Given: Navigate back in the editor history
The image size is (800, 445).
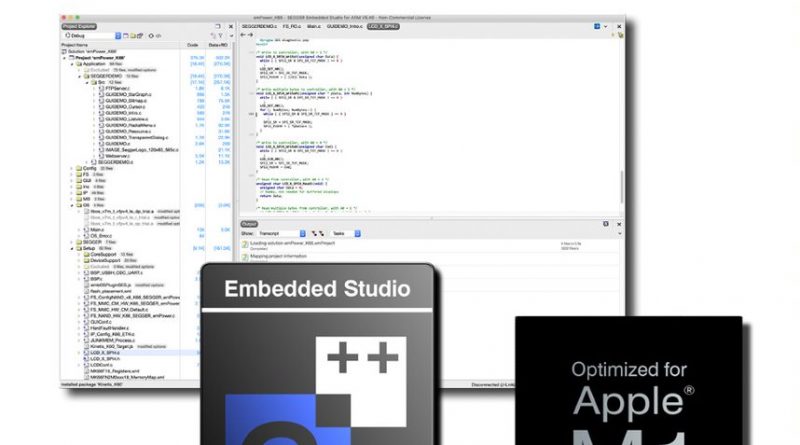Looking at the screenshot, I should point(243,35).
